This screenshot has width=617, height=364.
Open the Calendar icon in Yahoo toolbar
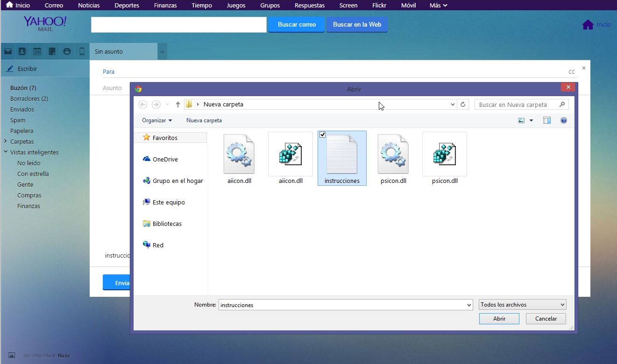pyautogui.click(x=37, y=51)
